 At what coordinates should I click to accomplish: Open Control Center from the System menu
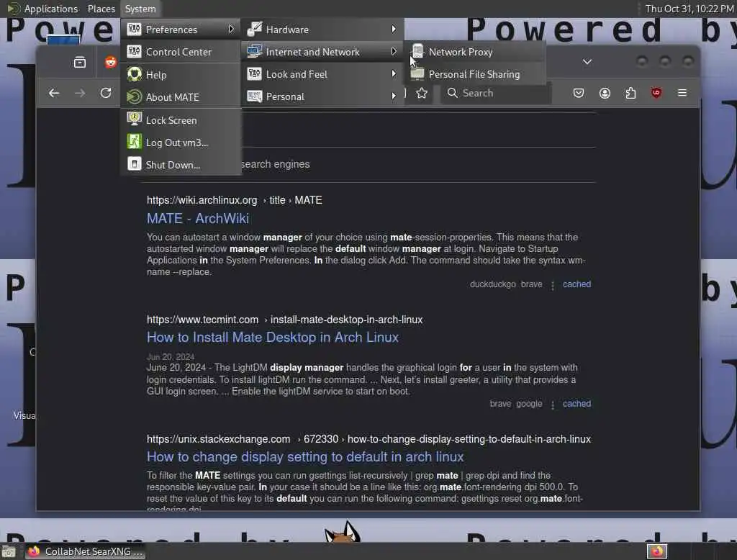tap(181, 52)
